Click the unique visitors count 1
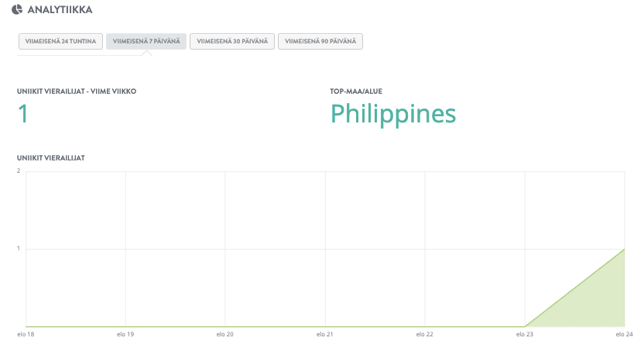The height and width of the screenshot is (348, 644). pyautogui.click(x=22, y=114)
